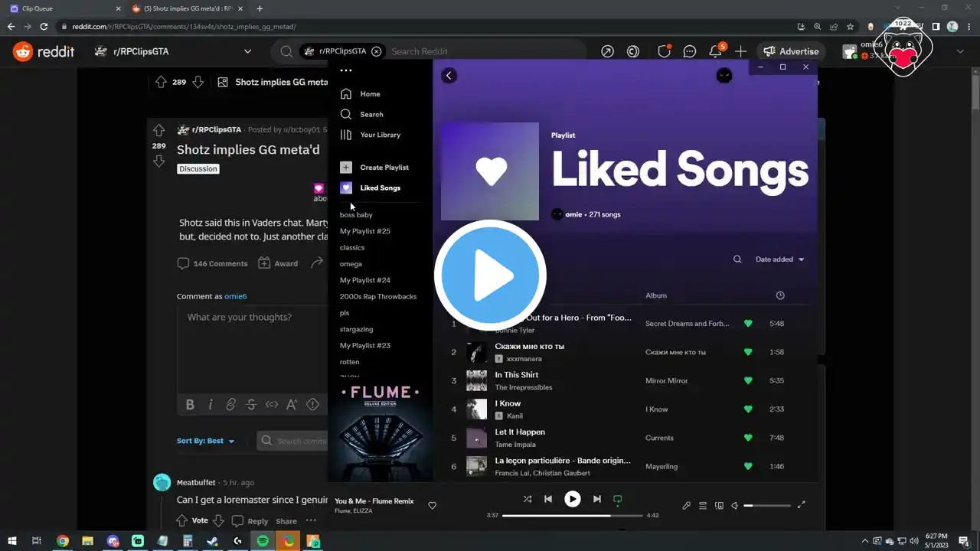
Task: Click the Flume album cover art
Action: coord(381,431)
